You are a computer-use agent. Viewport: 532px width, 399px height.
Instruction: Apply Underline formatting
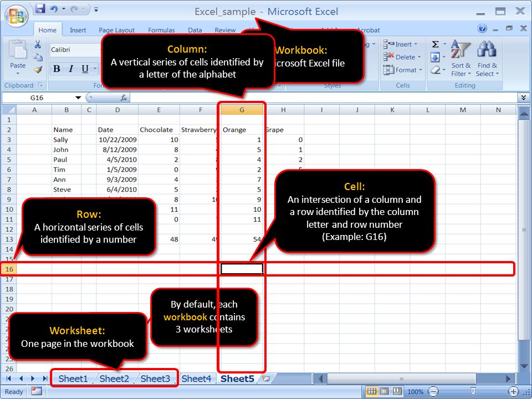click(85, 69)
